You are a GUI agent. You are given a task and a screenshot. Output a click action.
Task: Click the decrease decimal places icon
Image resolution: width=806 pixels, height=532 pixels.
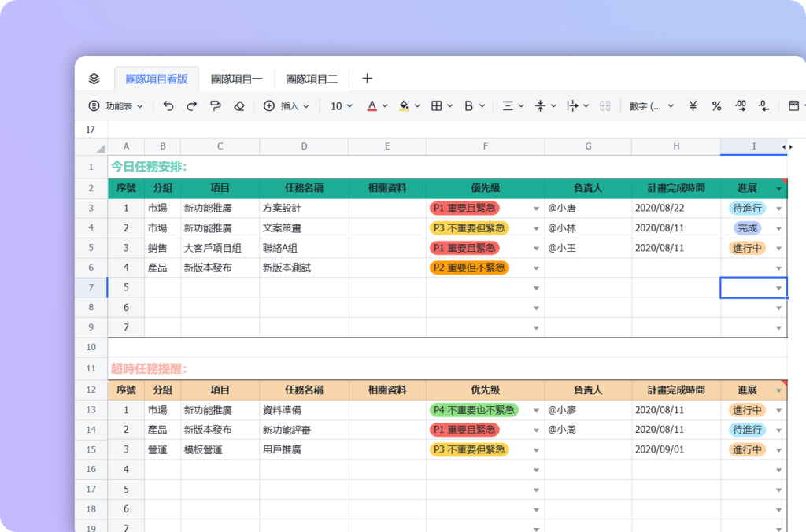point(763,106)
